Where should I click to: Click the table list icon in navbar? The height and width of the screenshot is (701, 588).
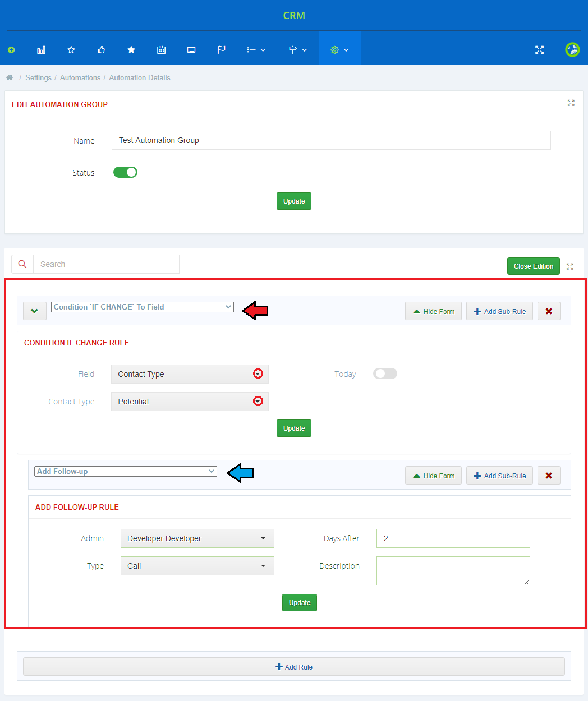[x=191, y=50]
